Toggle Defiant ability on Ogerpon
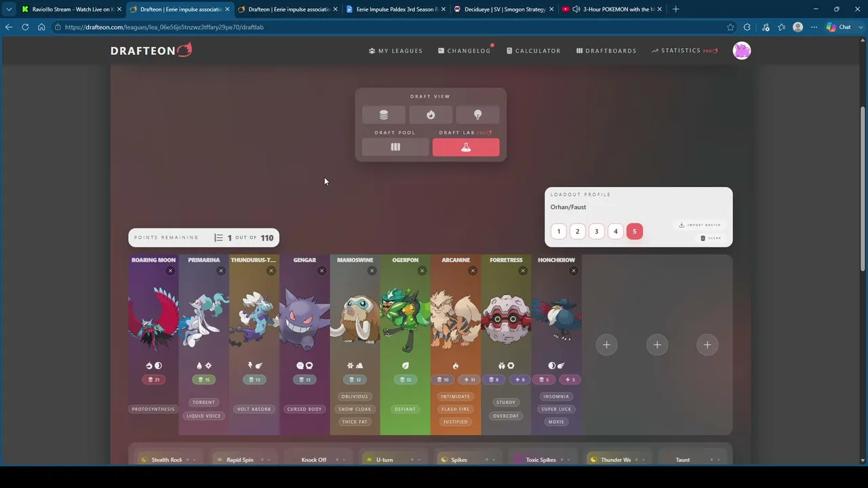 tap(405, 409)
